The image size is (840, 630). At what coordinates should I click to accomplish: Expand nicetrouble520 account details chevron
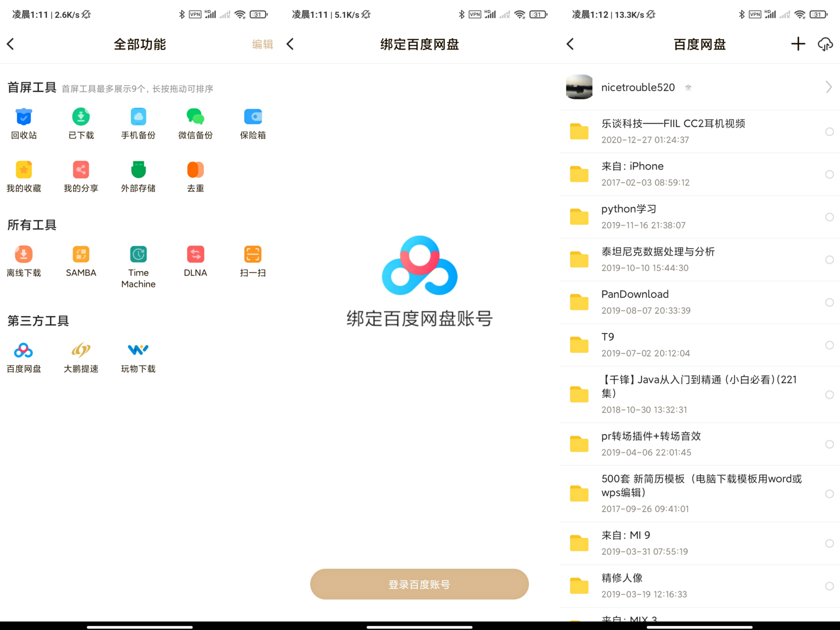pos(828,87)
